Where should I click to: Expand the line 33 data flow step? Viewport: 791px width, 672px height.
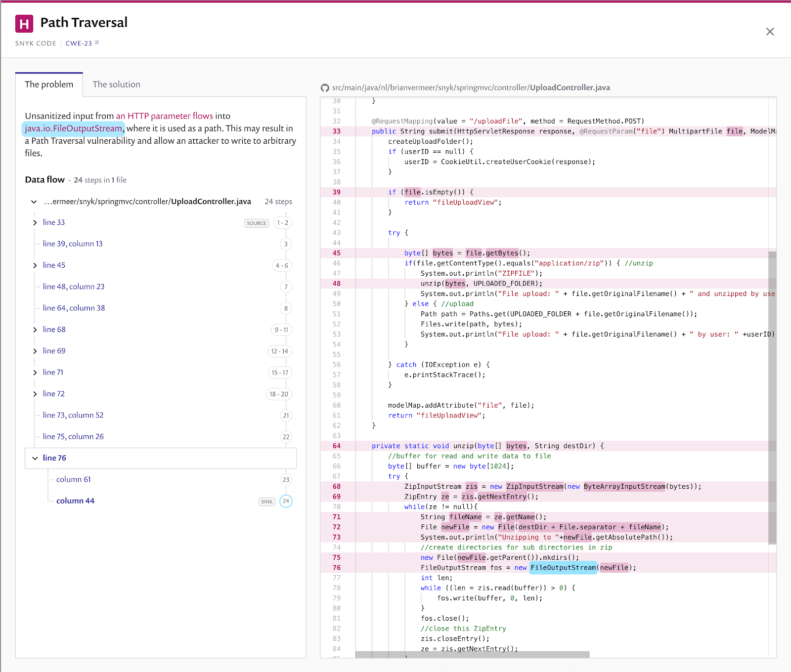[x=35, y=222]
